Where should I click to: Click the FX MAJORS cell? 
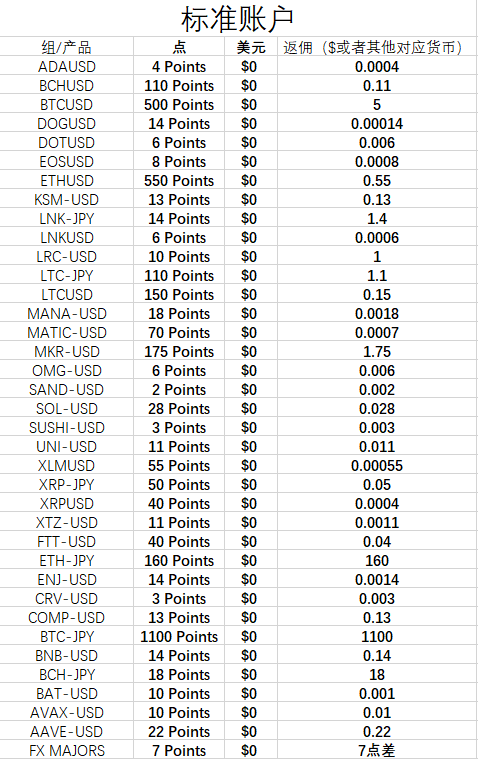click(67, 750)
